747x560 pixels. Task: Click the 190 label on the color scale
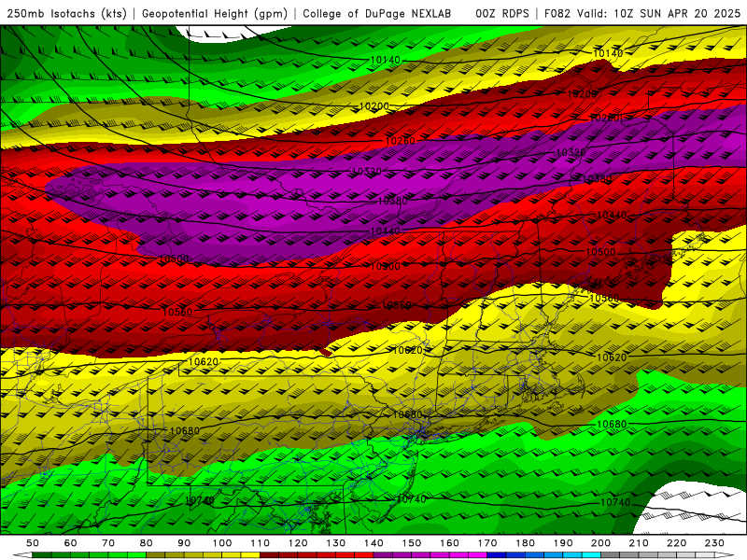tap(563, 543)
